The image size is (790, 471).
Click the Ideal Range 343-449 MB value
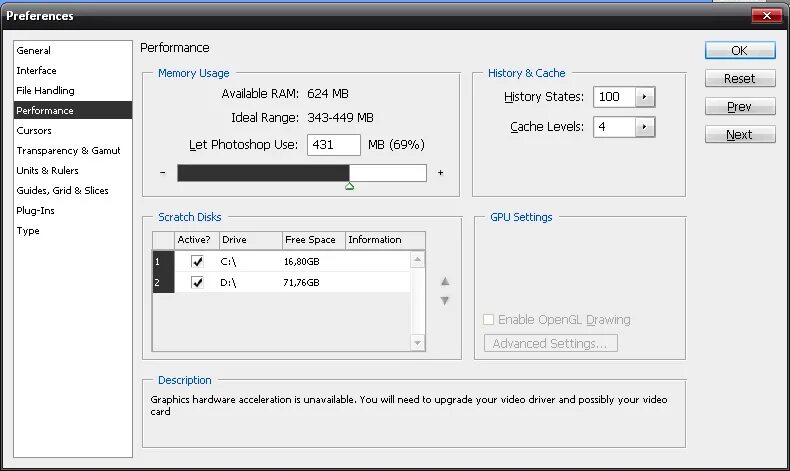[341, 118]
